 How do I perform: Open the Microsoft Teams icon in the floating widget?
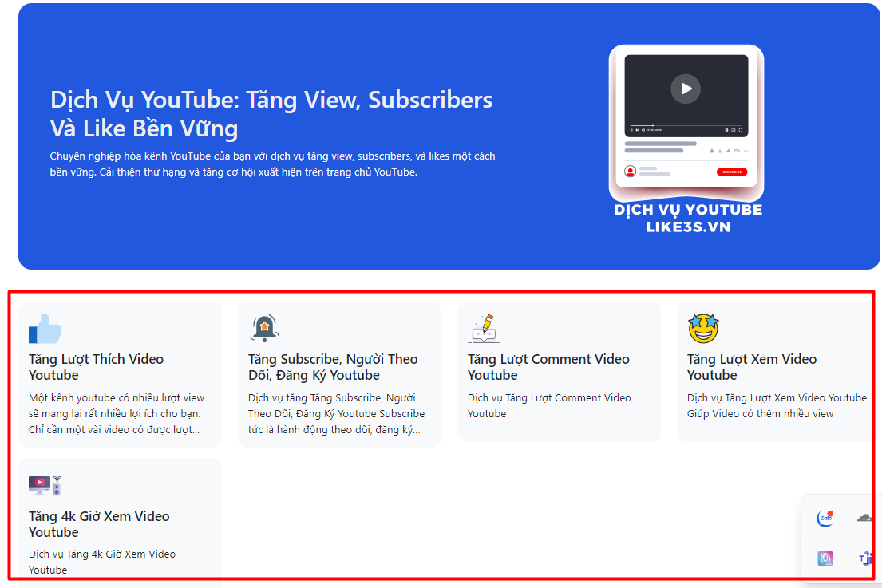pyautogui.click(x=866, y=558)
